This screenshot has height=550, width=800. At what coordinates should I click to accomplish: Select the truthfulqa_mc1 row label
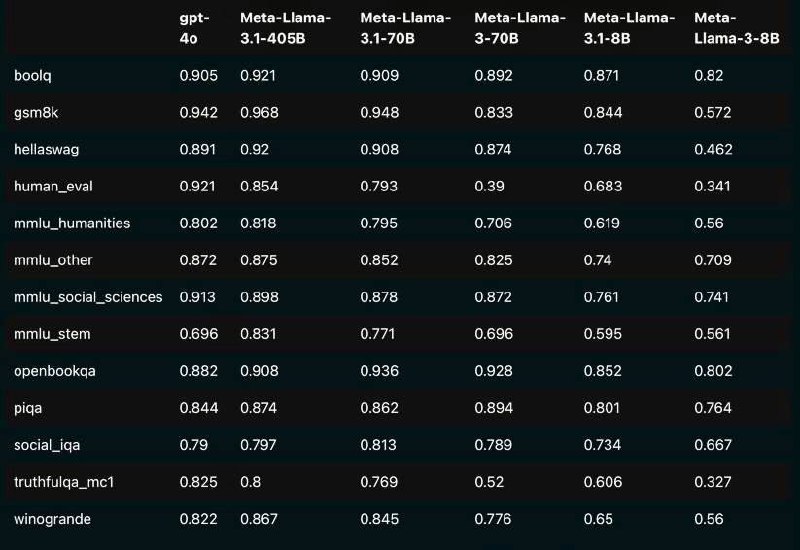click(66, 482)
